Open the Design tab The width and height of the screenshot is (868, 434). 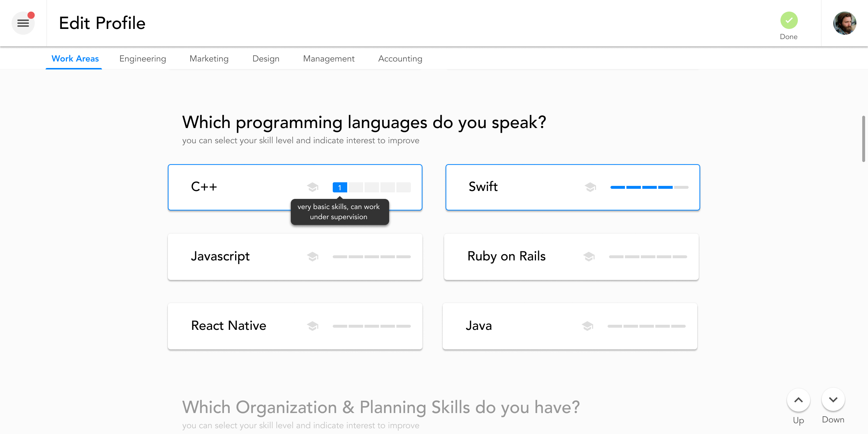(x=266, y=59)
